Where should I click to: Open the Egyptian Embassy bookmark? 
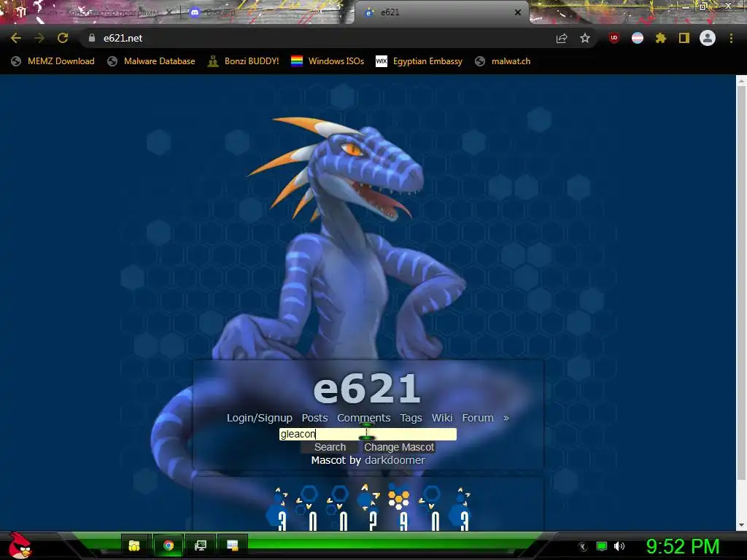click(419, 61)
